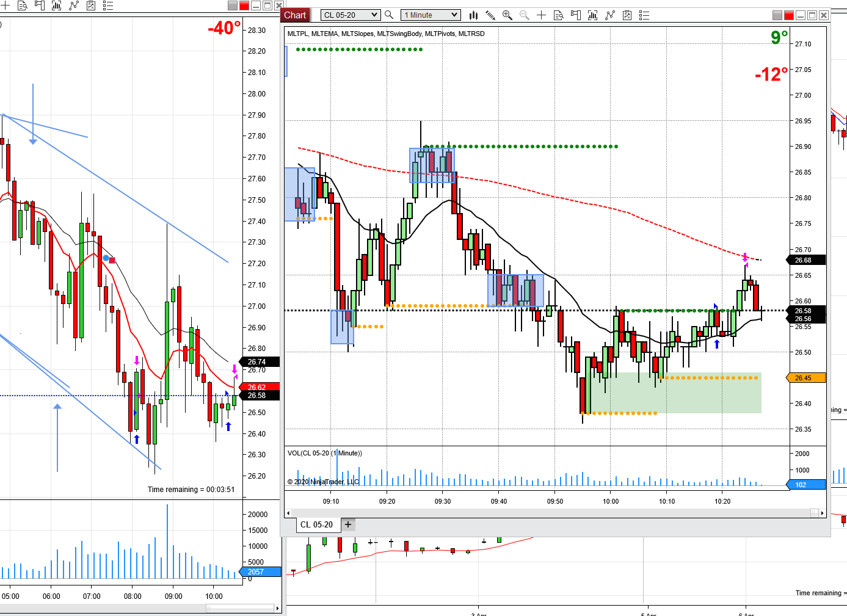Add a new chart tab with plus button
The image size is (847, 616).
click(348, 524)
